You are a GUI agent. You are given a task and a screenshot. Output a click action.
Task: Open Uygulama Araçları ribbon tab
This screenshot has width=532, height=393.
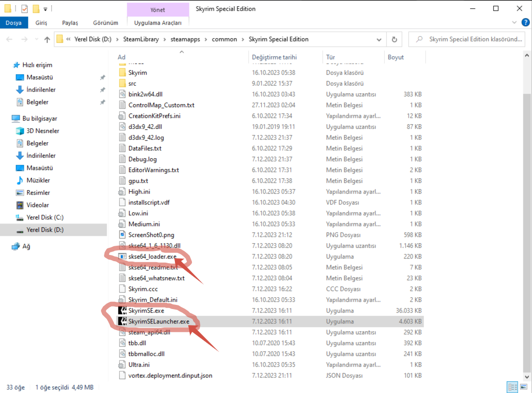click(x=158, y=23)
